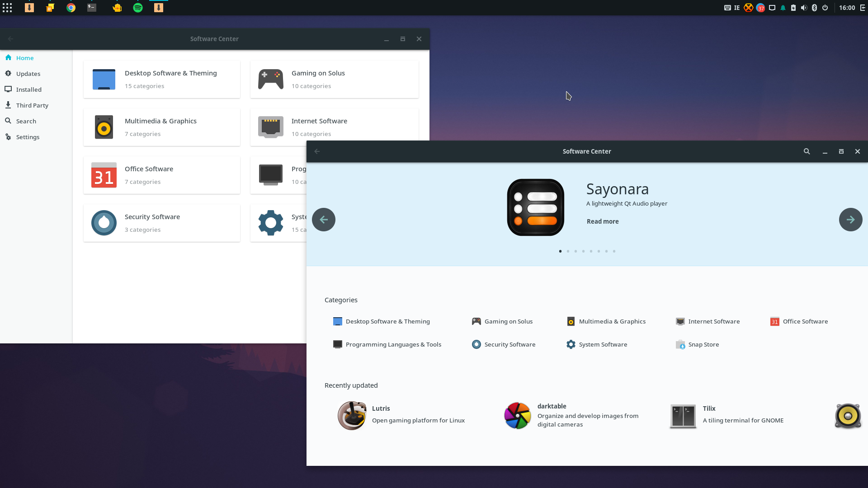Image resolution: width=868 pixels, height=488 pixels.
Task: Open Internet Software category in front window
Action: (708, 321)
